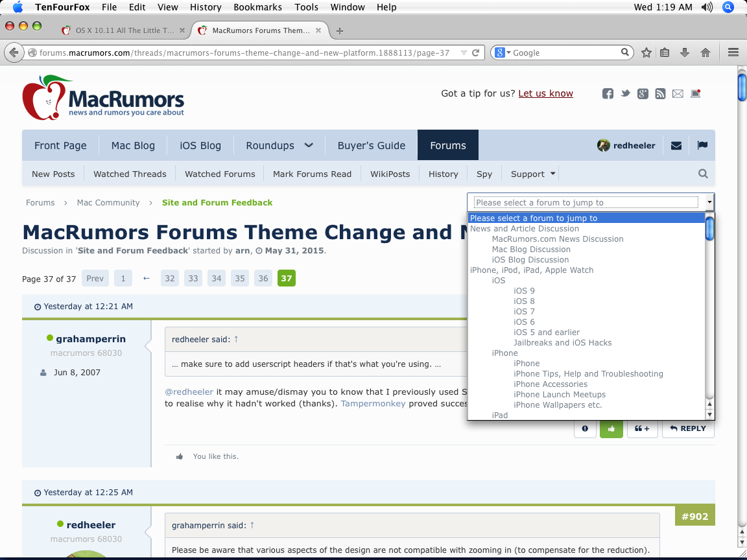Click the MacRumors logo
Screen dimensions: 747x560
click(x=103, y=98)
